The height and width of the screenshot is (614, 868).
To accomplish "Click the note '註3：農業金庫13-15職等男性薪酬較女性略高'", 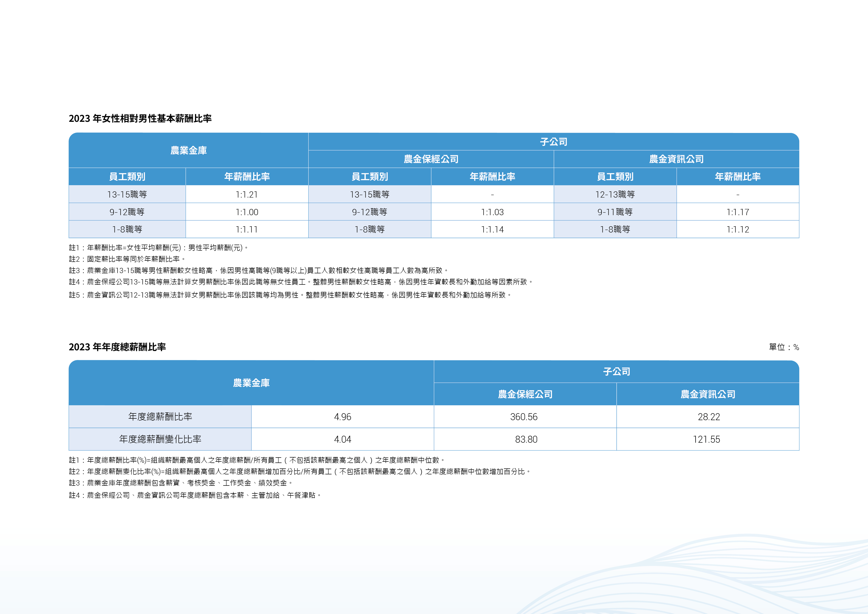I will point(259,271).
